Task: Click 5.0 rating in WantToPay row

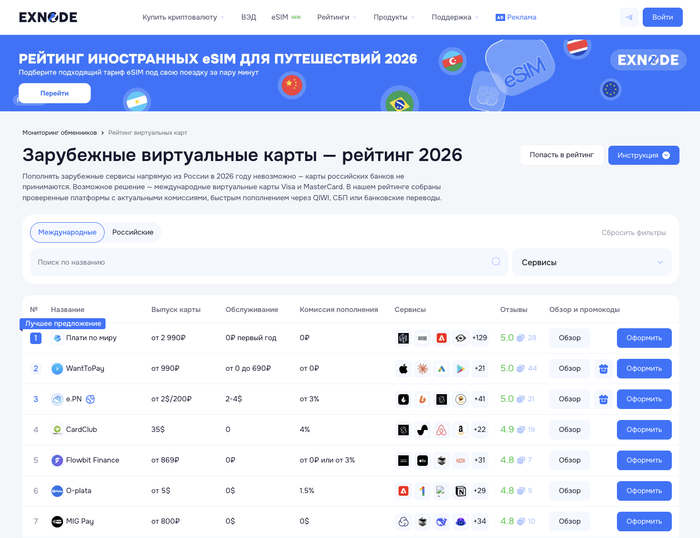Action: click(x=507, y=369)
